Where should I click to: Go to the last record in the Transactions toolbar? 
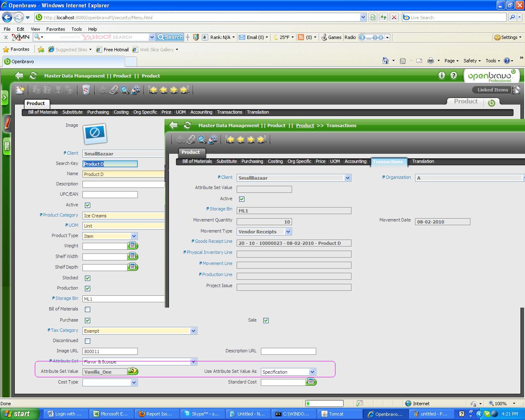click(261, 139)
